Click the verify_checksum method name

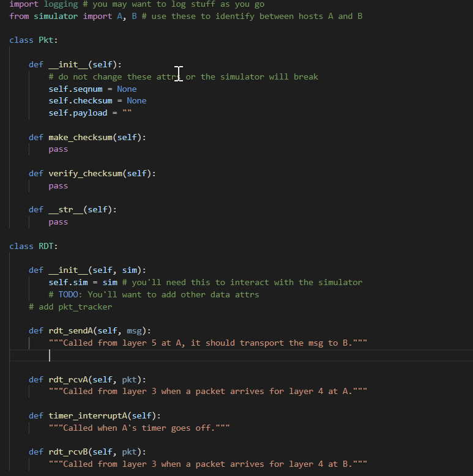tap(85, 173)
